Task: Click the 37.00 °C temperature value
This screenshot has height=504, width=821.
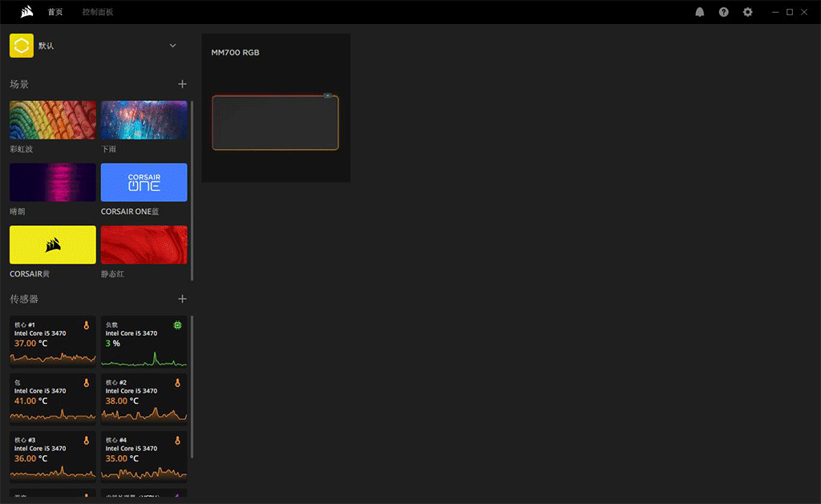Action: coord(31,343)
